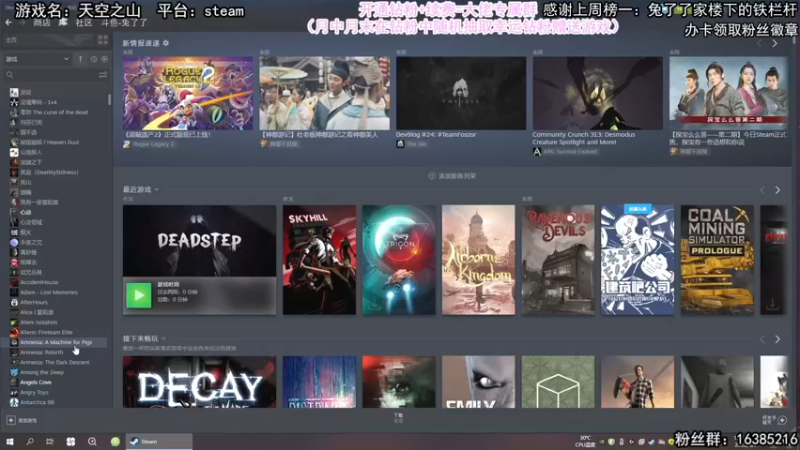
Task: Open the Ravenous Devils cover
Action: (558, 260)
